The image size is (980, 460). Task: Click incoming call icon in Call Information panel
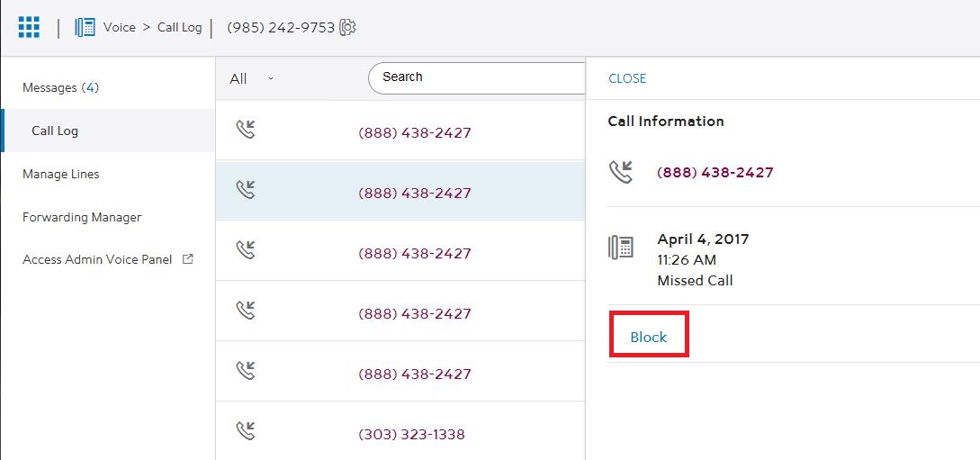pos(621,172)
